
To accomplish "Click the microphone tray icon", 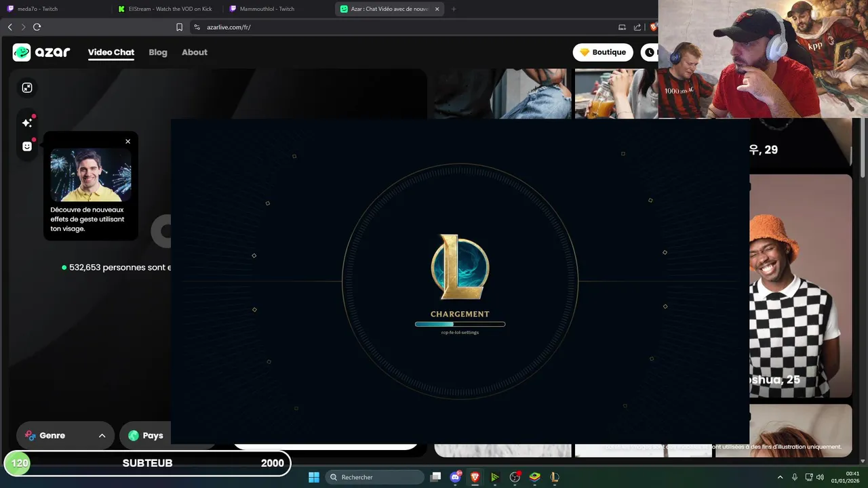I will 794,477.
